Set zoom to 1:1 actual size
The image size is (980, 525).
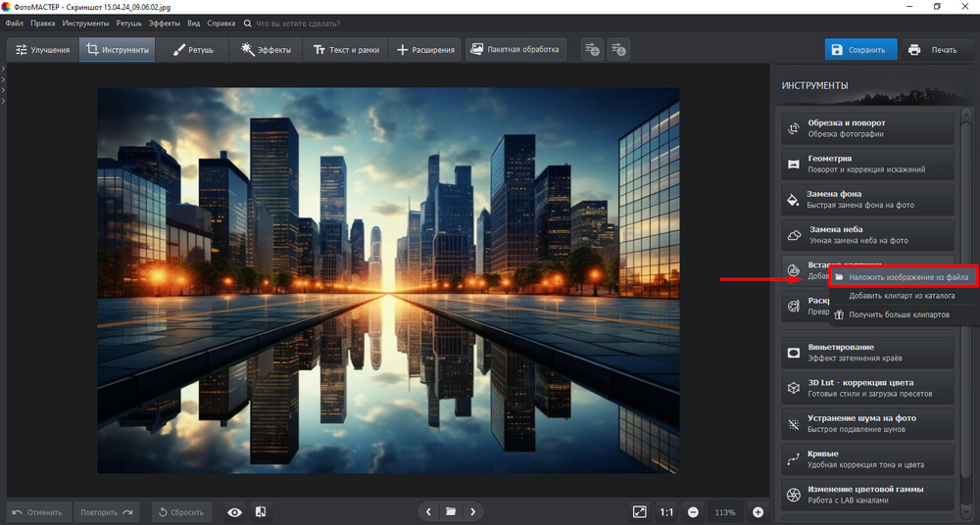click(666, 511)
